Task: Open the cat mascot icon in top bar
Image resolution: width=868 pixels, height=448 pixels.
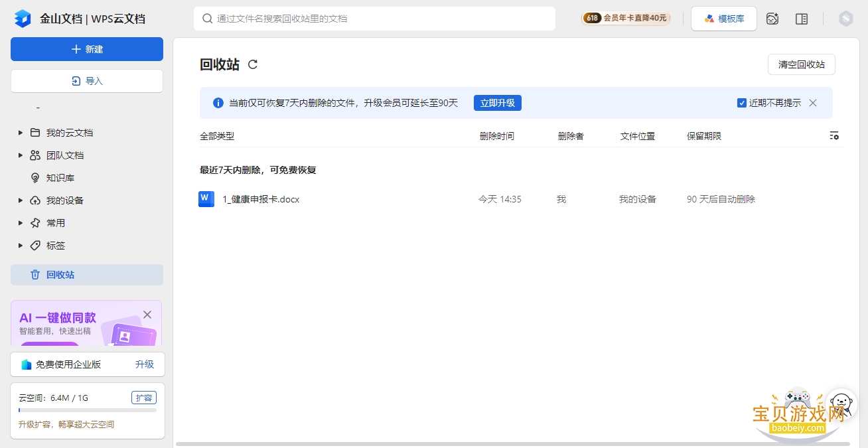Action: point(772,19)
